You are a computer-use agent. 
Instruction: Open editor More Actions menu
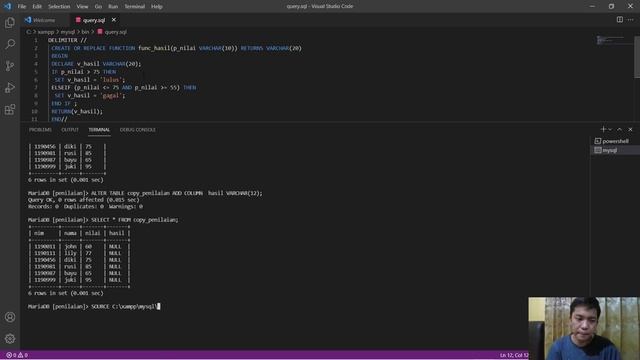[631, 20]
